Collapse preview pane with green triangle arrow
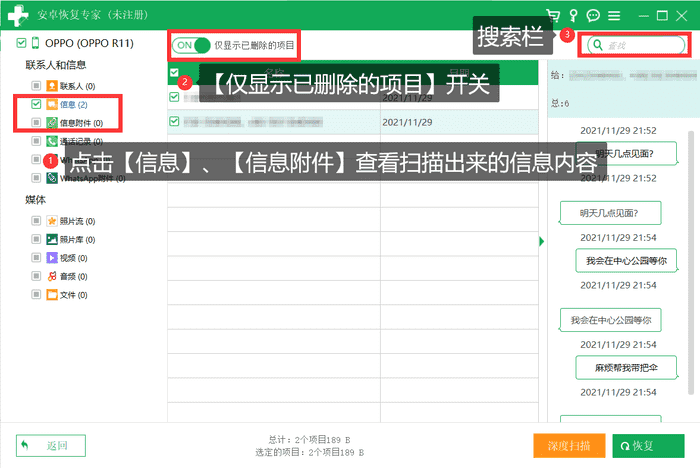The width and height of the screenshot is (700, 468). pyautogui.click(x=542, y=242)
